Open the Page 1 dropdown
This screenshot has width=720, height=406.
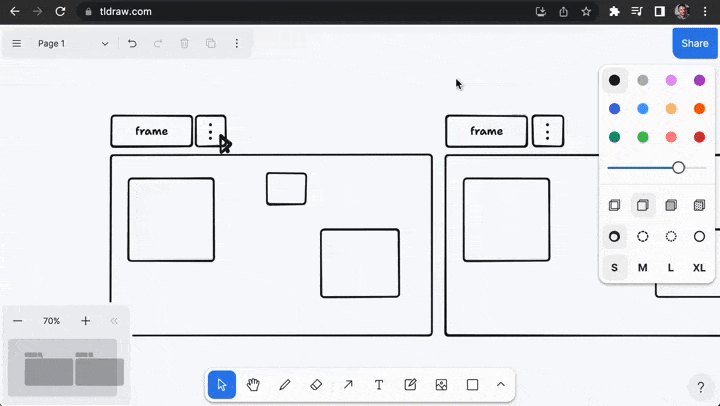(73, 44)
